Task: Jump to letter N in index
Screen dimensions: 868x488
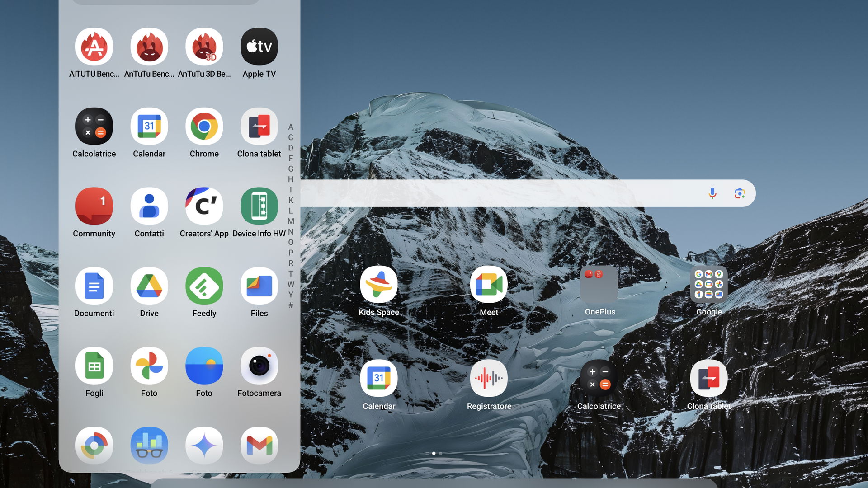Action: click(291, 232)
